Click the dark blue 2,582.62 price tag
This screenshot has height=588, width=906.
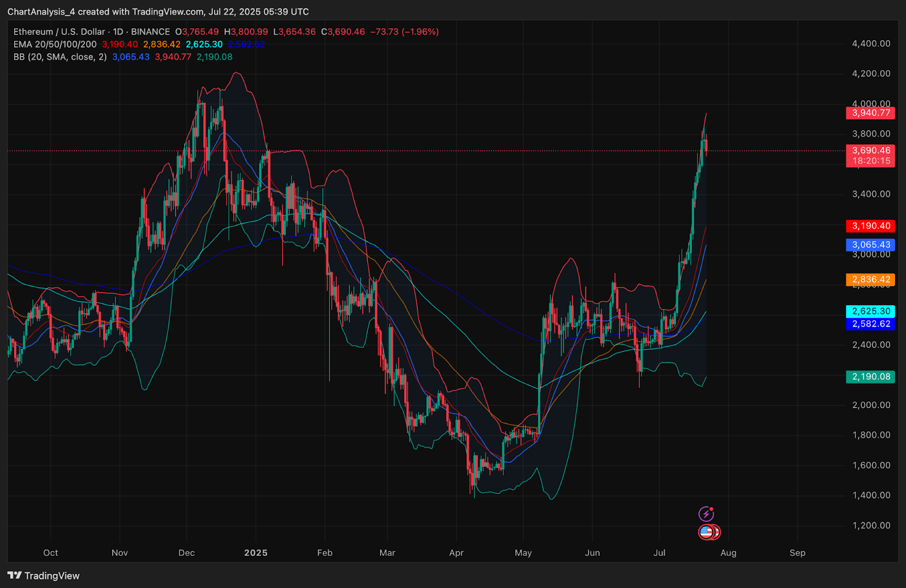(x=870, y=324)
